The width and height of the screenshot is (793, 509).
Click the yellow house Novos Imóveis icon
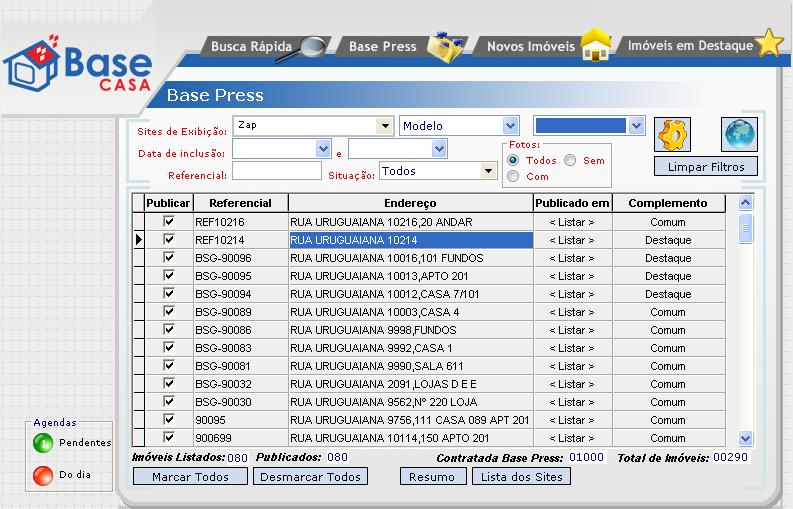[x=596, y=46]
